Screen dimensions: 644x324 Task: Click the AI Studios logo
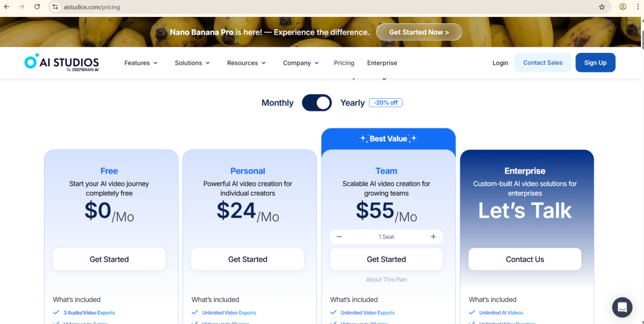pyautogui.click(x=62, y=63)
